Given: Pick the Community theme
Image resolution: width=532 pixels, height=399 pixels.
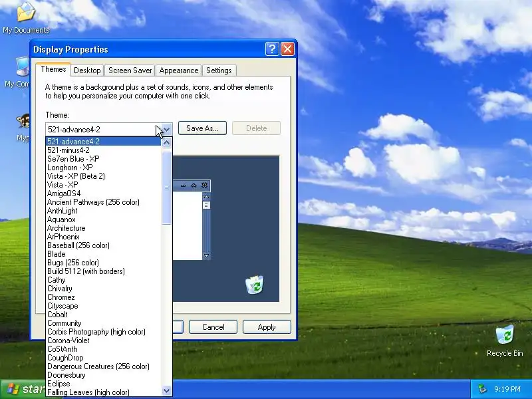Looking at the screenshot, I should coord(104,323).
